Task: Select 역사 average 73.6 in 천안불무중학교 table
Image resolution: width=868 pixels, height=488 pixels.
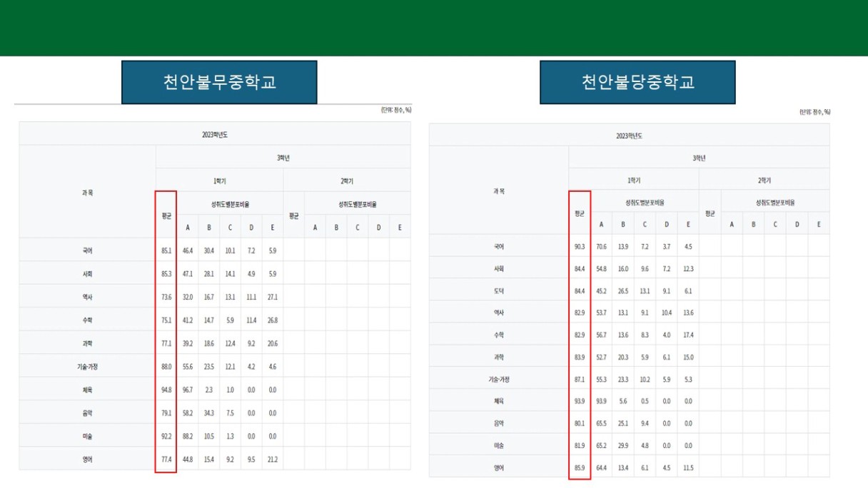Action: point(166,298)
